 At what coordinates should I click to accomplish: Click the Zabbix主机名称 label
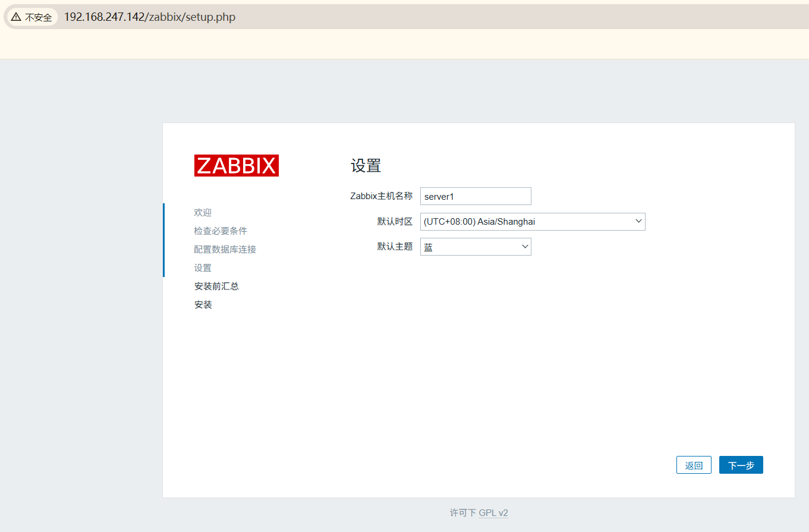click(x=381, y=196)
